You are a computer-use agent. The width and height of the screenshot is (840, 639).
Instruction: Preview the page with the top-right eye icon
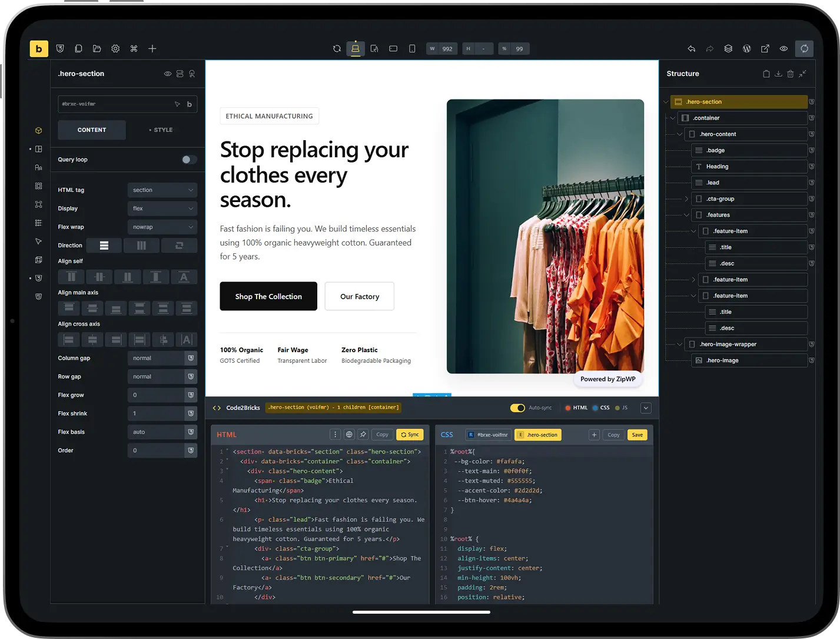coord(783,49)
